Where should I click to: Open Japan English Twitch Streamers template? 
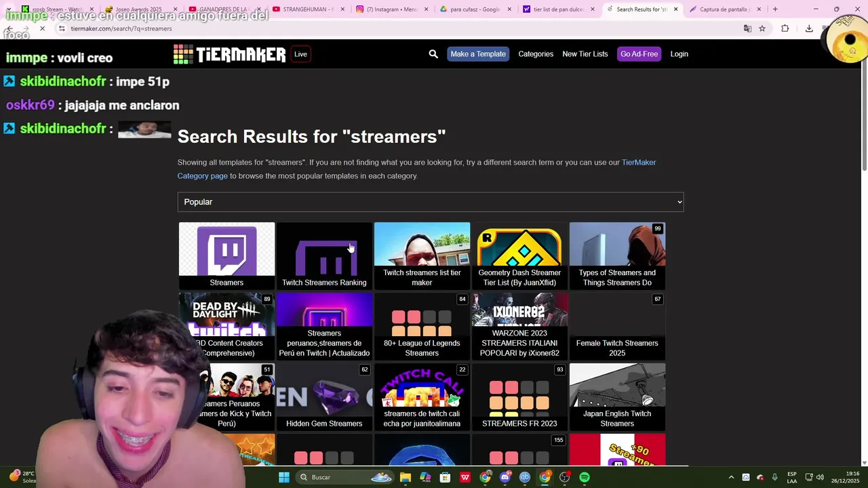(x=617, y=397)
